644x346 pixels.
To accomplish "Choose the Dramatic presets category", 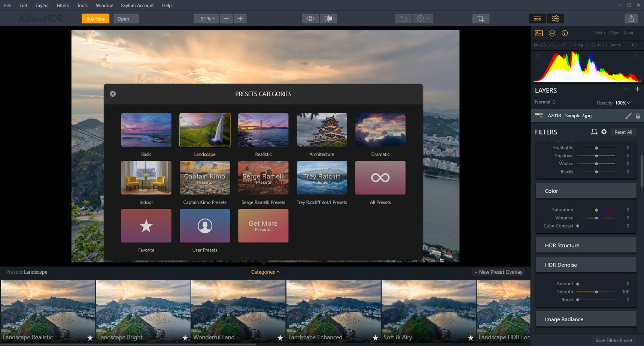I will tap(380, 130).
